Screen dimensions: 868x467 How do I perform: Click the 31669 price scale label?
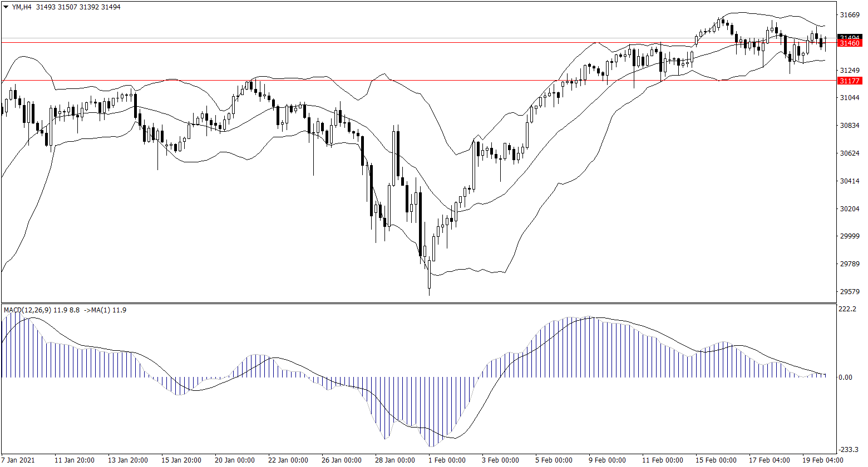point(850,15)
